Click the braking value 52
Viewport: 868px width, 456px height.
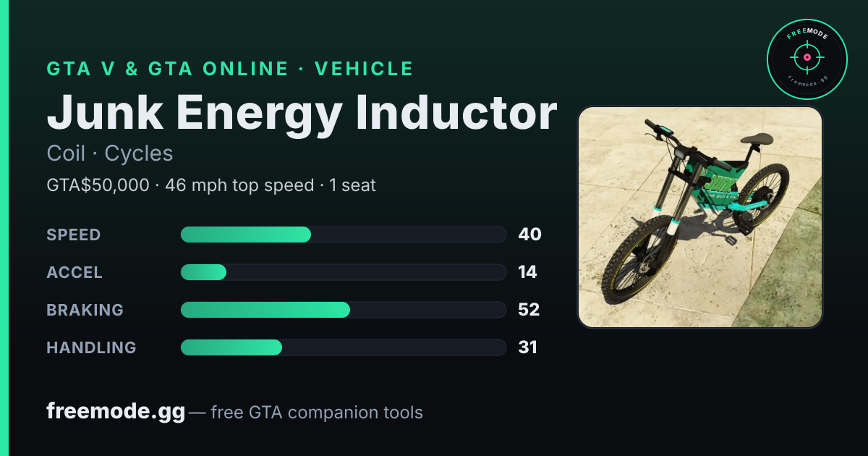pyautogui.click(x=529, y=310)
